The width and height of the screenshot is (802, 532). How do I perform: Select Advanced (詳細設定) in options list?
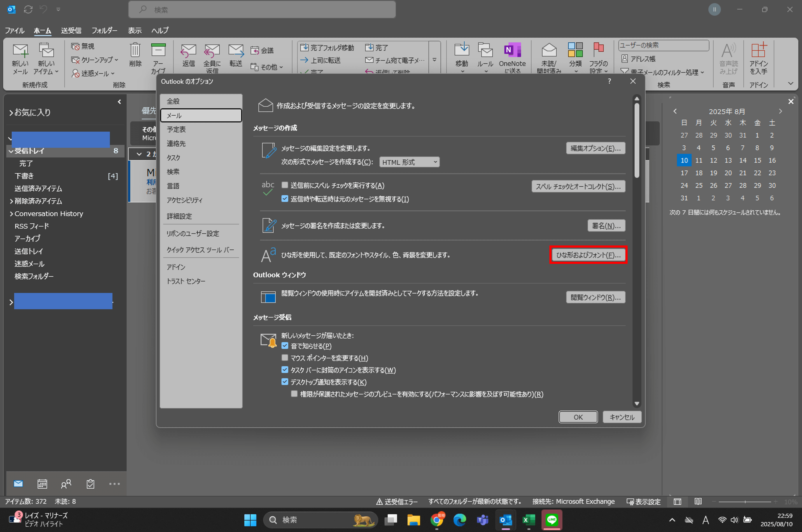click(201, 216)
